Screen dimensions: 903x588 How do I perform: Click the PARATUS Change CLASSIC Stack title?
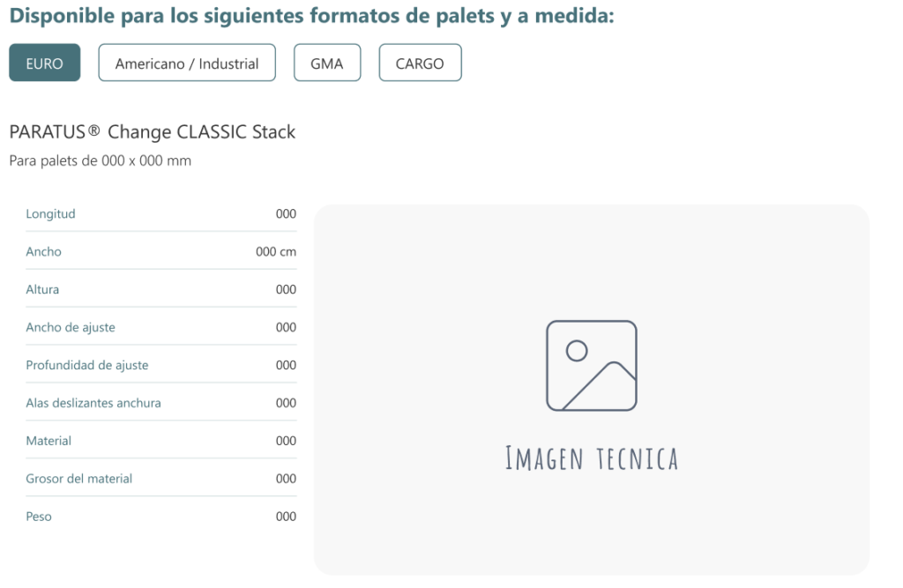(152, 132)
